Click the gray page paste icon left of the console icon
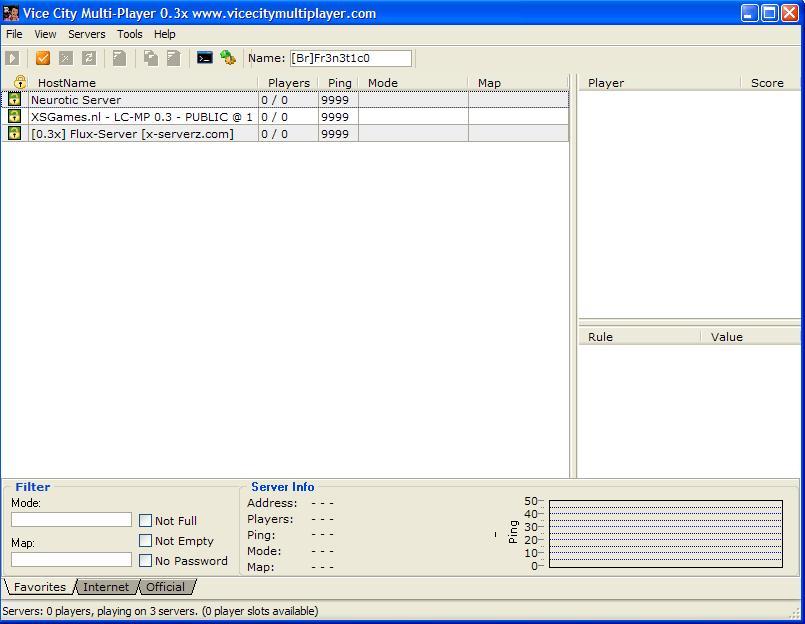805x624 pixels. click(174, 58)
